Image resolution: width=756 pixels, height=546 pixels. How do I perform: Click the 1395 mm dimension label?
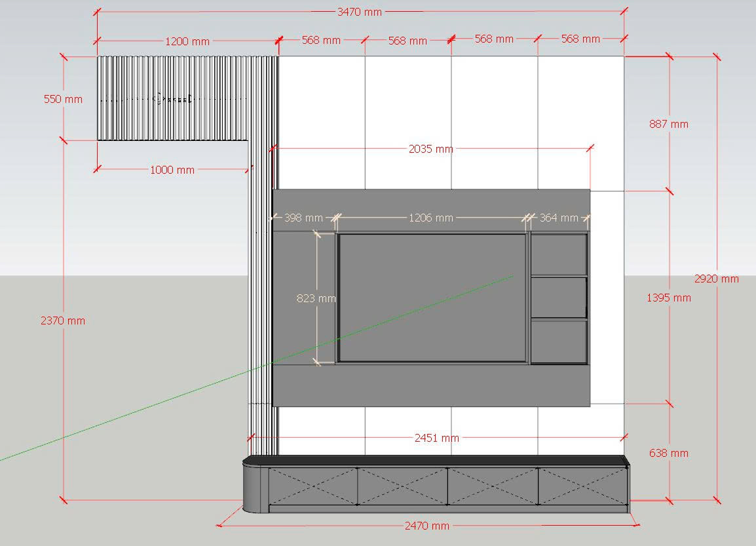(x=668, y=298)
